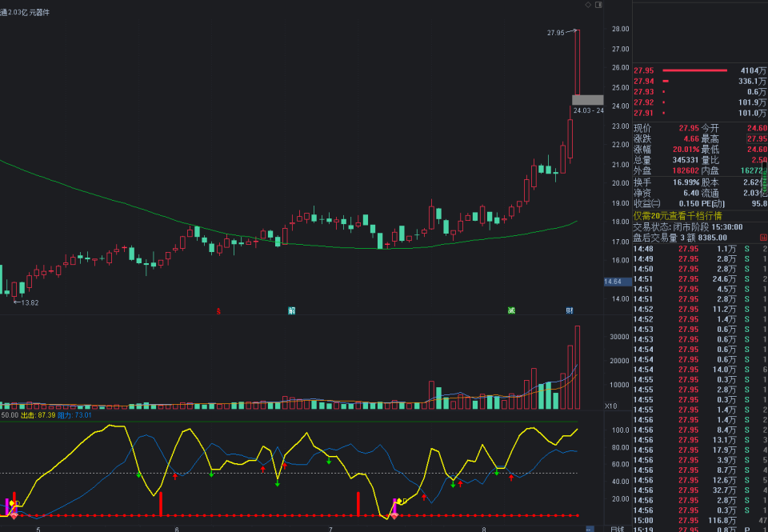Toggle the side panel layout icon

pos(599,5)
